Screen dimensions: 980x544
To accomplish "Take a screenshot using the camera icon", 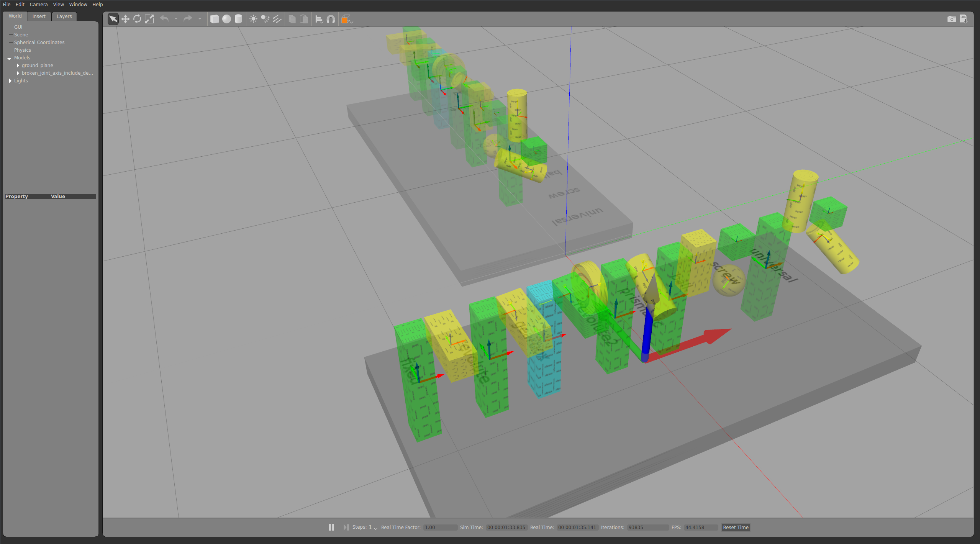I will (952, 19).
